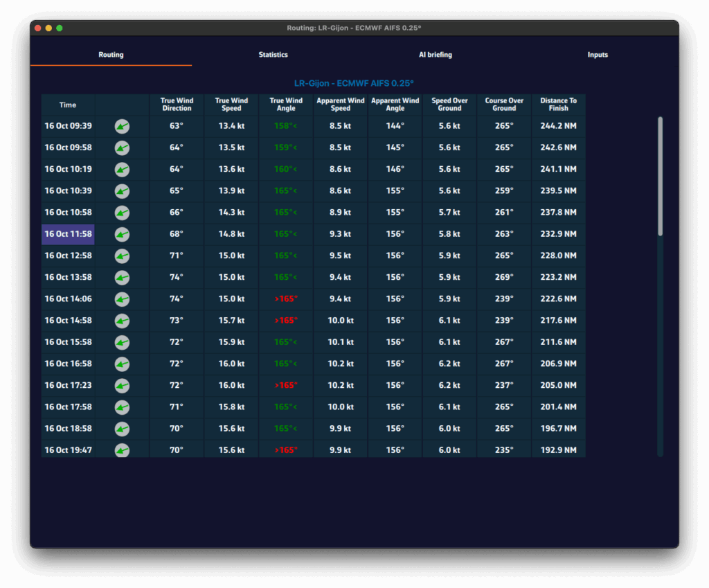Click the wind arrow for 16 Oct 13:58

122,278
